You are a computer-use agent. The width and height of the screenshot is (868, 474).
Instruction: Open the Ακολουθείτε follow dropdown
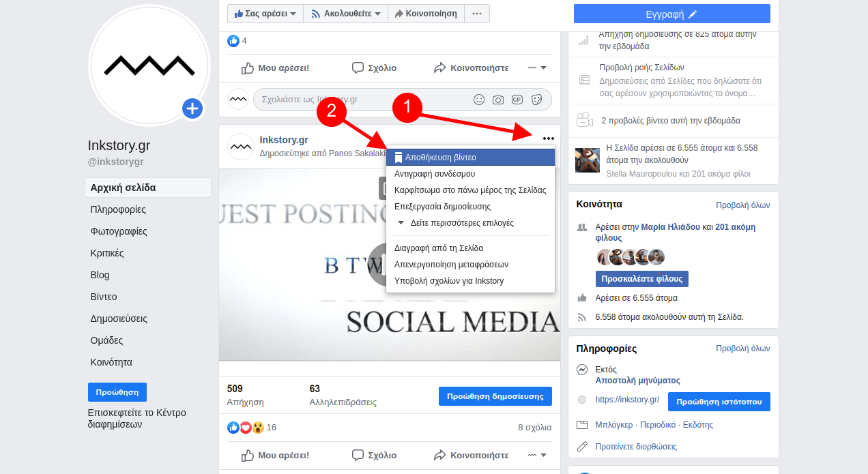coord(345,14)
